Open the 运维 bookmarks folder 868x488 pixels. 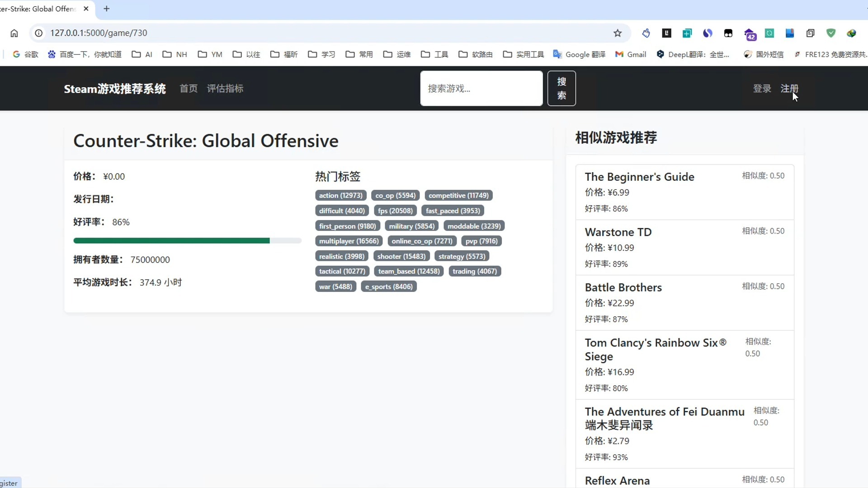[x=397, y=54]
